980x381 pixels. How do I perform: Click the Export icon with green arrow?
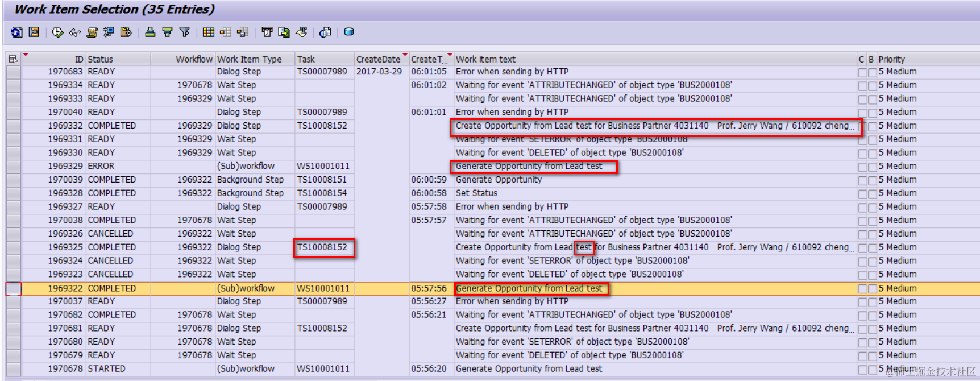tap(284, 32)
